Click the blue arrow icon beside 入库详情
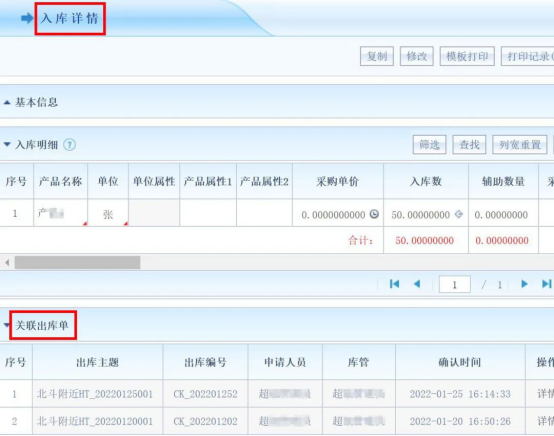 click(x=27, y=18)
